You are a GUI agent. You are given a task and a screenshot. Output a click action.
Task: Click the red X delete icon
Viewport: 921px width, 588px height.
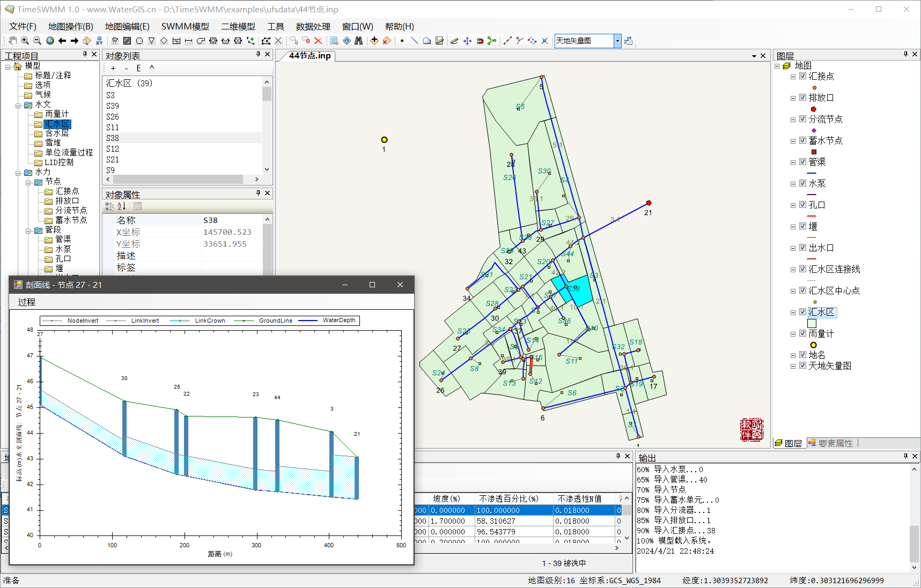tap(318, 41)
